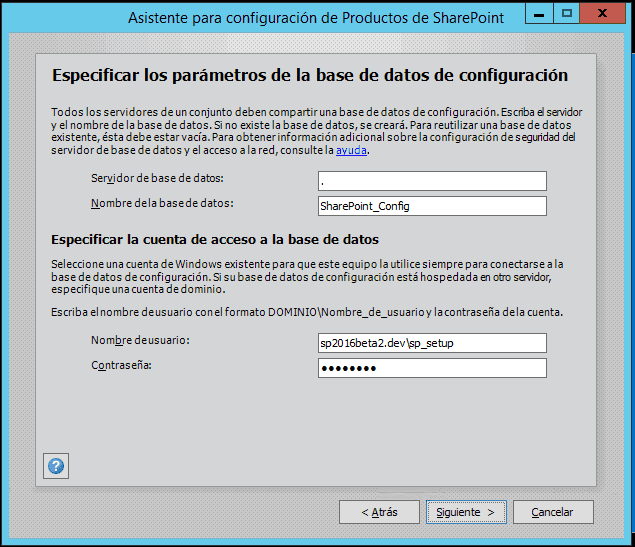
Task: Open the 'ayuda' help link
Action: pos(351,150)
